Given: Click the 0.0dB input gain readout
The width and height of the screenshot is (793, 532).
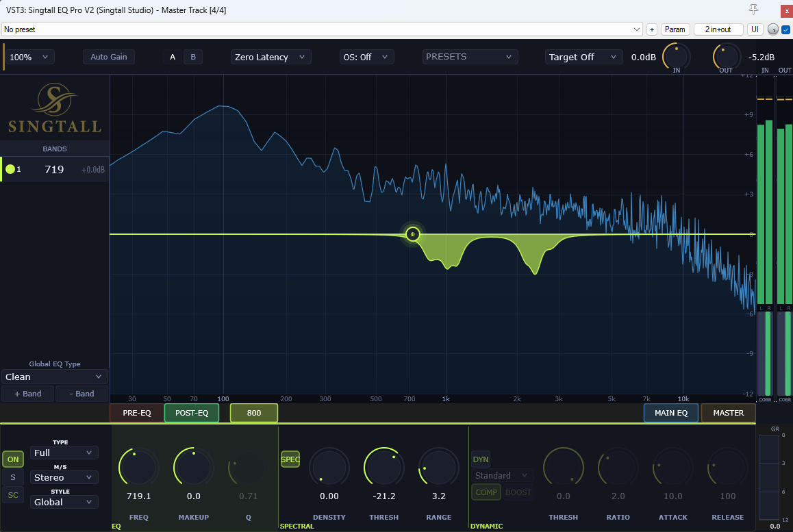Looking at the screenshot, I should click(x=643, y=57).
